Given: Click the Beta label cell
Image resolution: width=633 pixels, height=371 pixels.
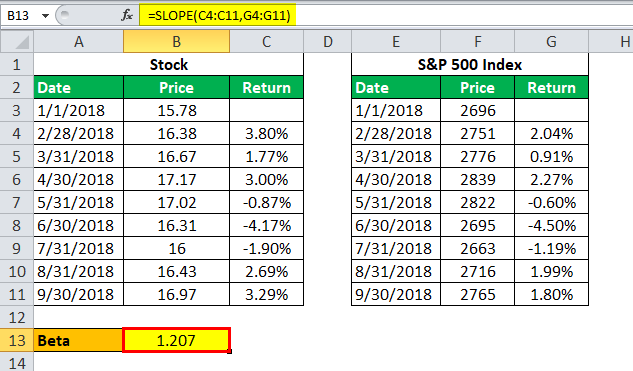Looking at the screenshot, I should point(79,340).
